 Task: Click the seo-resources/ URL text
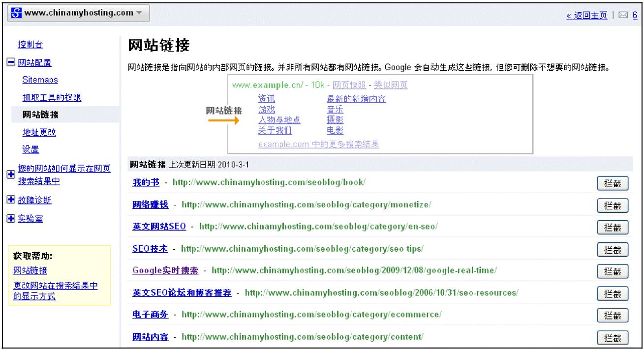tap(382, 293)
